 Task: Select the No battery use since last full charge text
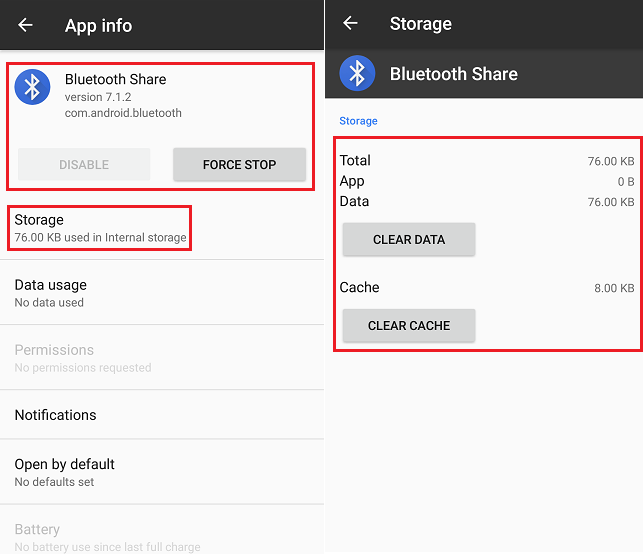107,547
